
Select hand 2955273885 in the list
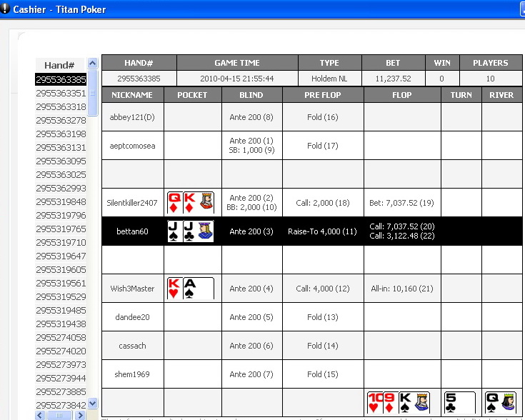tap(61, 391)
